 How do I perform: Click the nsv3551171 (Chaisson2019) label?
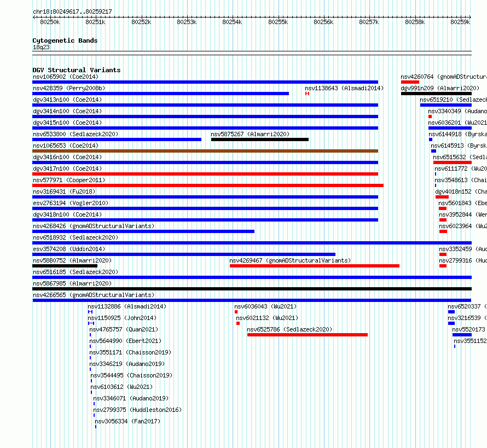tap(130, 352)
